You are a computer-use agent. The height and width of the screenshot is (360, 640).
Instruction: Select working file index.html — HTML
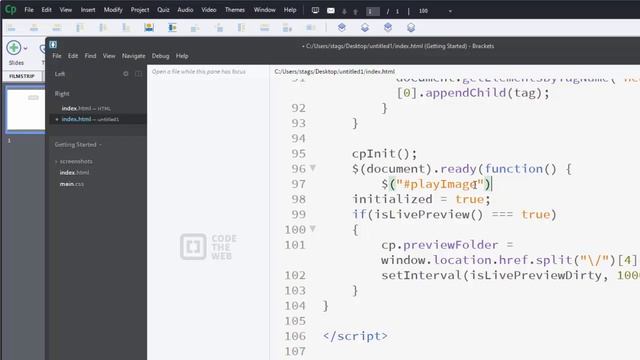[x=86, y=108]
